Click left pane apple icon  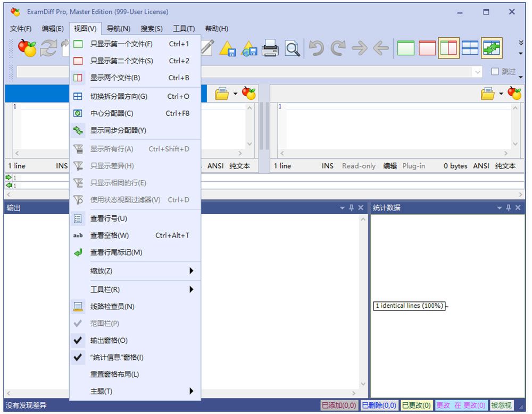pyautogui.click(x=248, y=93)
